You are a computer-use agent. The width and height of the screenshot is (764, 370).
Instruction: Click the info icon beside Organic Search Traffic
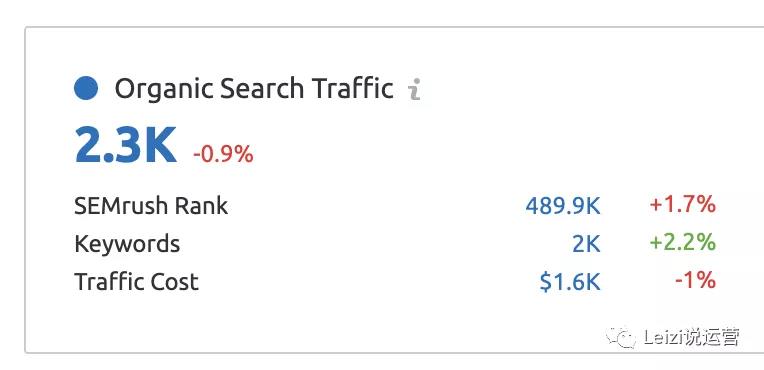click(x=414, y=90)
